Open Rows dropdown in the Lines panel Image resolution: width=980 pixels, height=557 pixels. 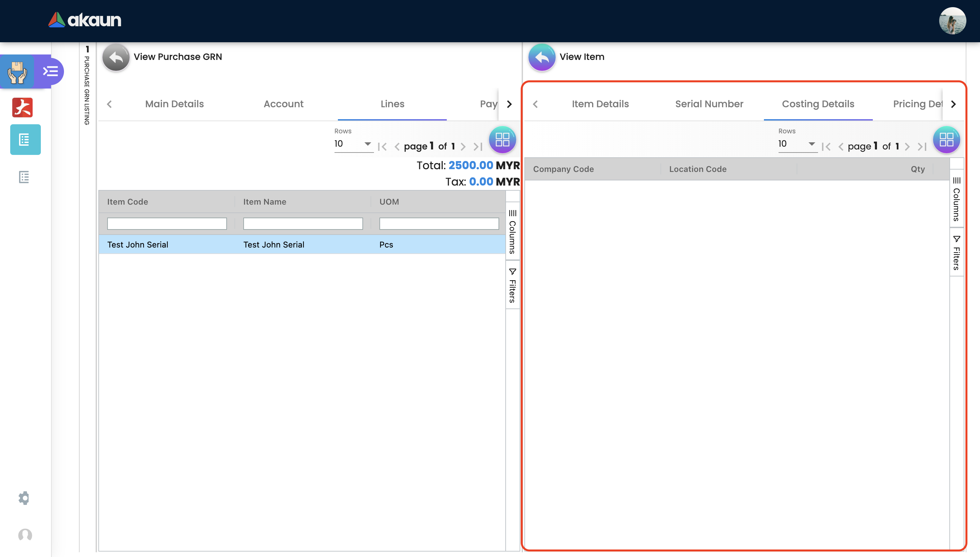click(x=353, y=144)
